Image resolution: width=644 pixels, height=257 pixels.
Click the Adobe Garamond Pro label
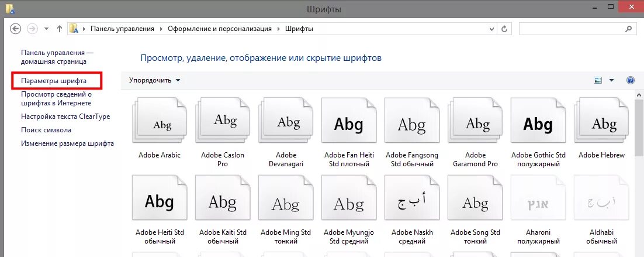pyautogui.click(x=475, y=160)
